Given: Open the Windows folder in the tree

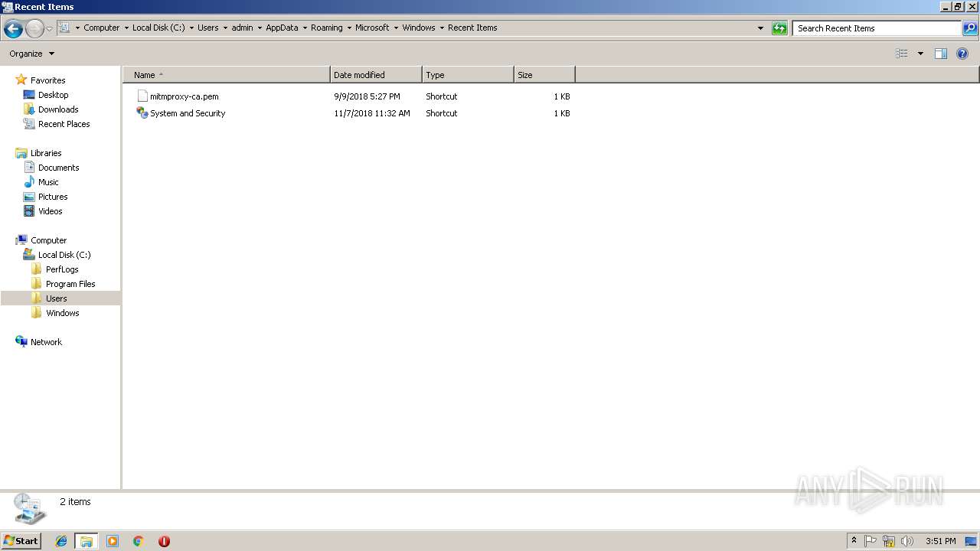Looking at the screenshot, I should 62,313.
